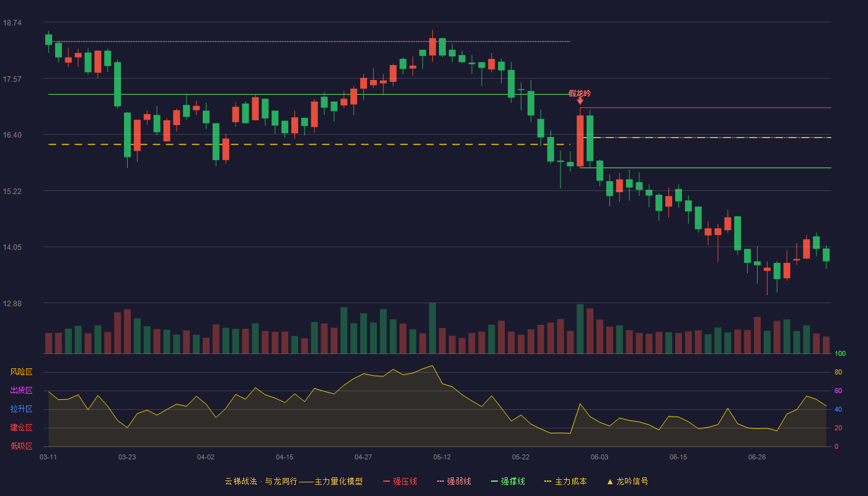Screen dimensions: 868x496
Task: Toggle the 强撑线 legend text
Action: click(x=513, y=481)
